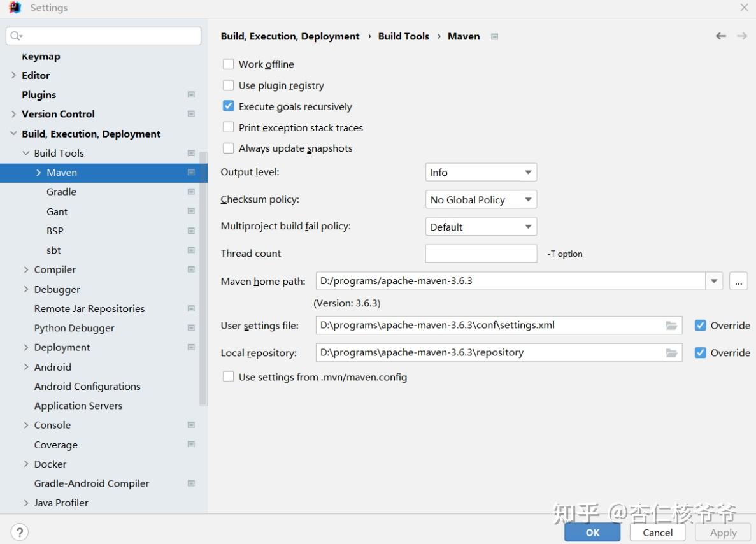The width and height of the screenshot is (756, 544).
Task: Click the Thread count input field
Action: click(481, 254)
